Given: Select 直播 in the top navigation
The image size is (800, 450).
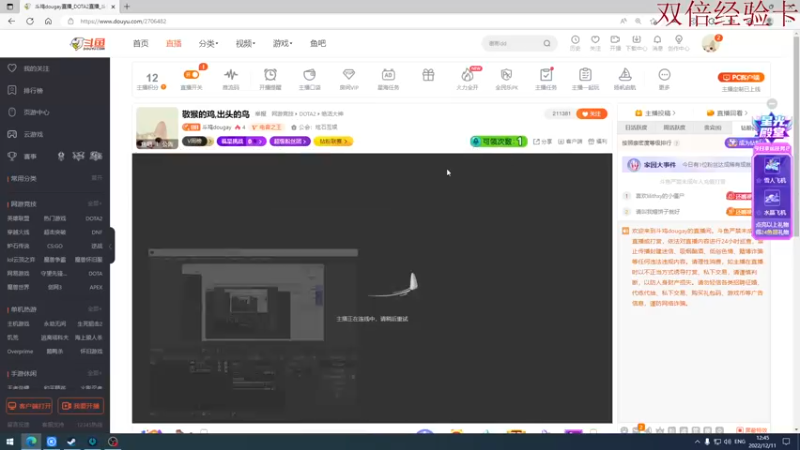Looking at the screenshot, I should 173,43.
